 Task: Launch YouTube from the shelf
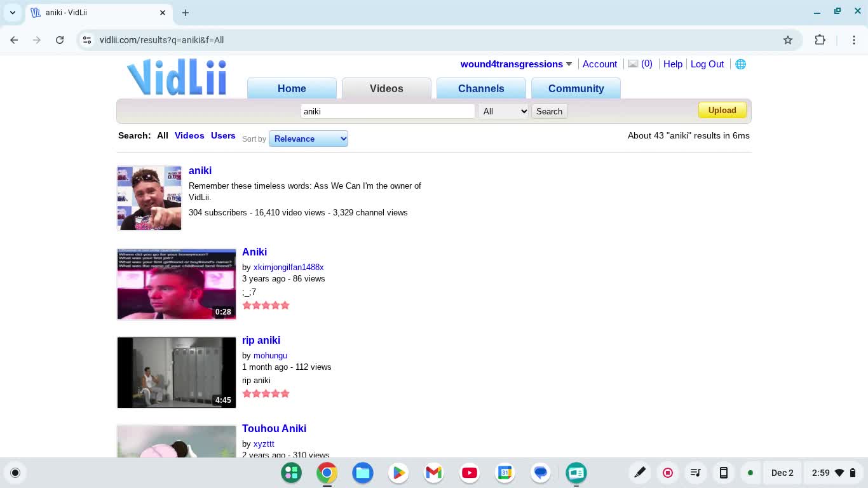pos(470,473)
